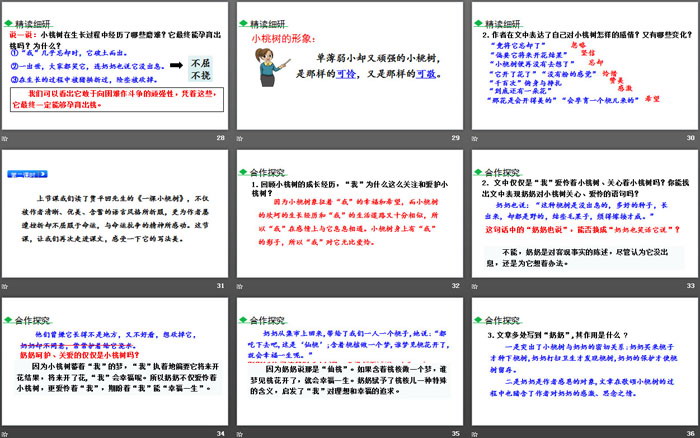This screenshot has width=700, height=438.
Task: Click animation star icon under slide 33
Action: [475, 286]
